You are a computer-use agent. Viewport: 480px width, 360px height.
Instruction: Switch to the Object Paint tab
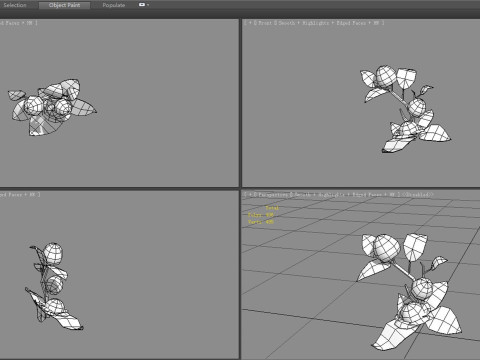(64, 5)
